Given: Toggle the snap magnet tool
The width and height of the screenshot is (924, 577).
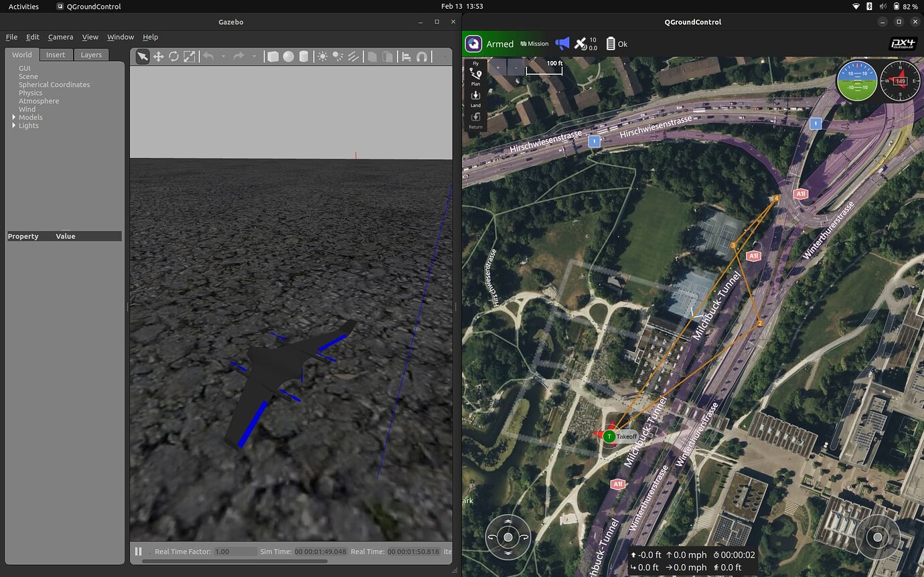Looking at the screenshot, I should click(x=422, y=57).
